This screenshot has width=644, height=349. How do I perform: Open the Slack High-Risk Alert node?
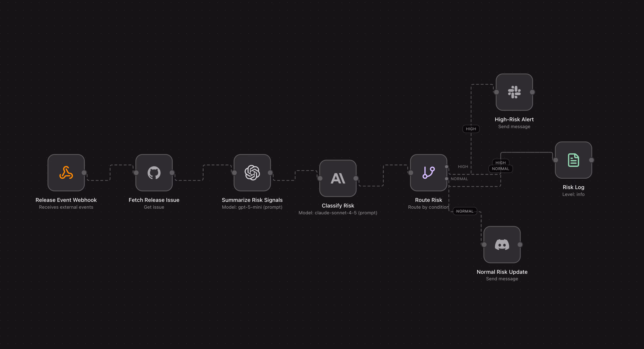click(514, 92)
